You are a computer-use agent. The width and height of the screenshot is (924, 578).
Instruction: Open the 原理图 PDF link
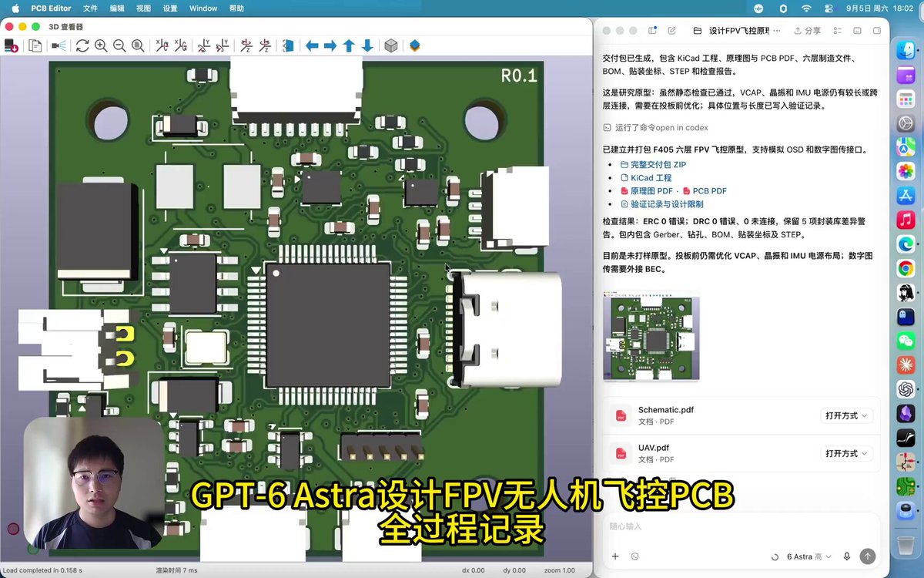[647, 191]
